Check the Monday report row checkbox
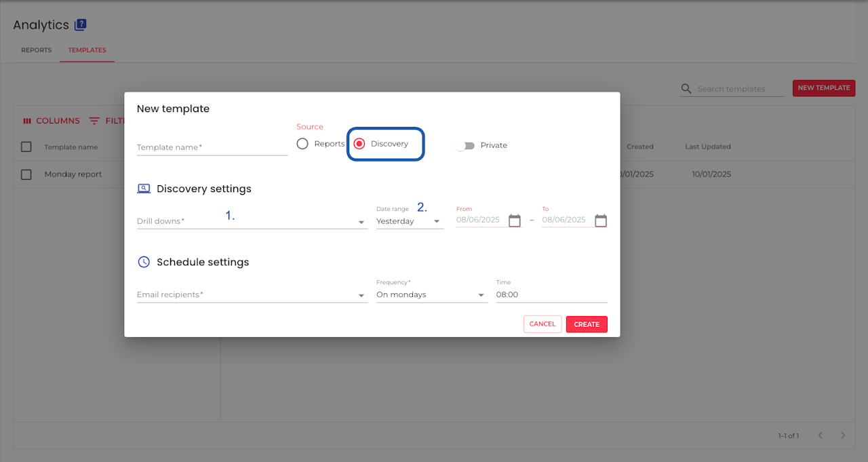Viewport: 868px width, 462px height. pyautogui.click(x=26, y=174)
